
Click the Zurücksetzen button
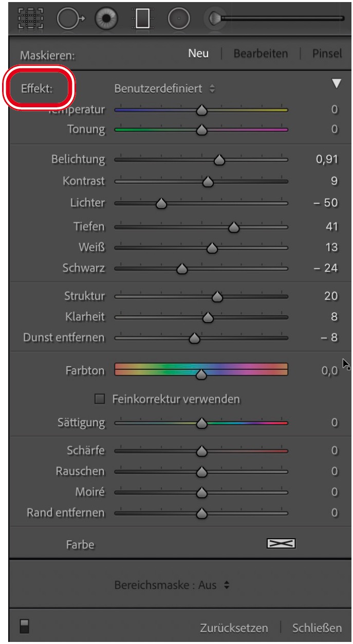click(x=234, y=628)
